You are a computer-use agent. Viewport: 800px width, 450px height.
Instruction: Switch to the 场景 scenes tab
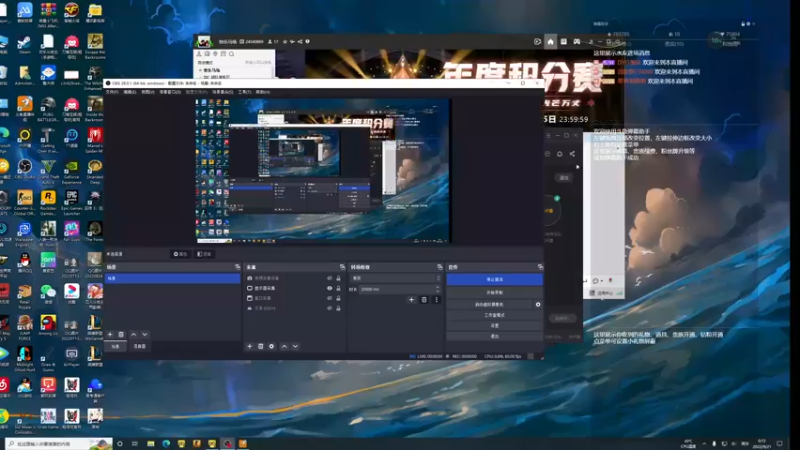tap(115, 346)
